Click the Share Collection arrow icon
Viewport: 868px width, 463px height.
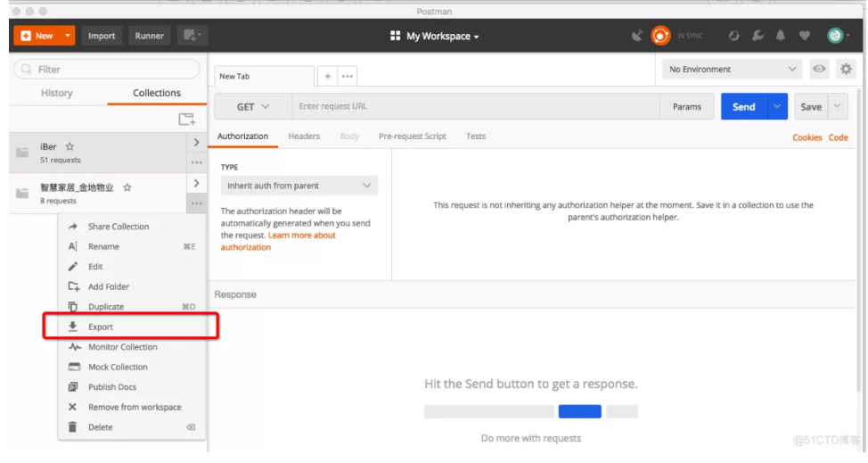[x=72, y=227]
